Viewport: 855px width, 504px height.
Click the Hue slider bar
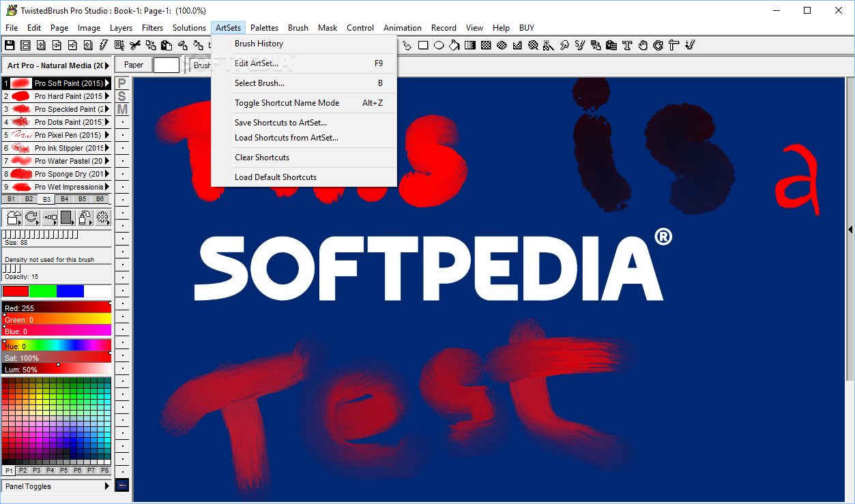tap(57, 346)
